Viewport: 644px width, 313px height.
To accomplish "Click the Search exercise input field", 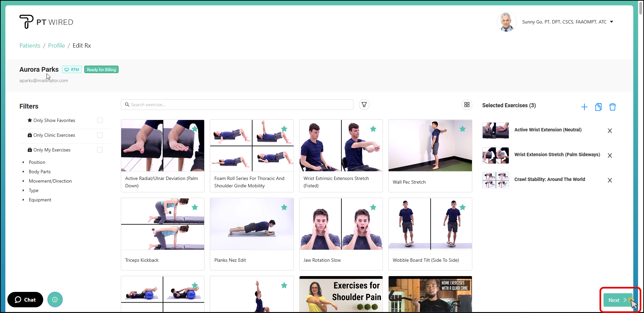I will [x=237, y=105].
